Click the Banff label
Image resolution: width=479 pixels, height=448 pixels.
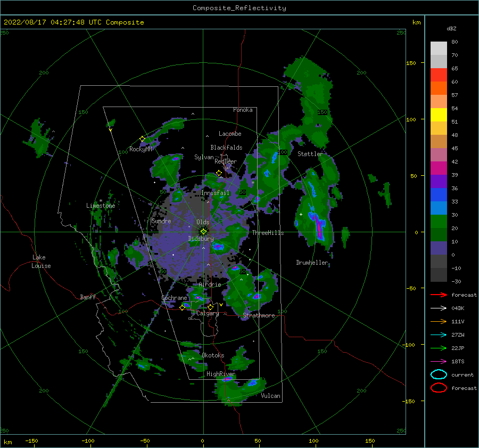88,297
